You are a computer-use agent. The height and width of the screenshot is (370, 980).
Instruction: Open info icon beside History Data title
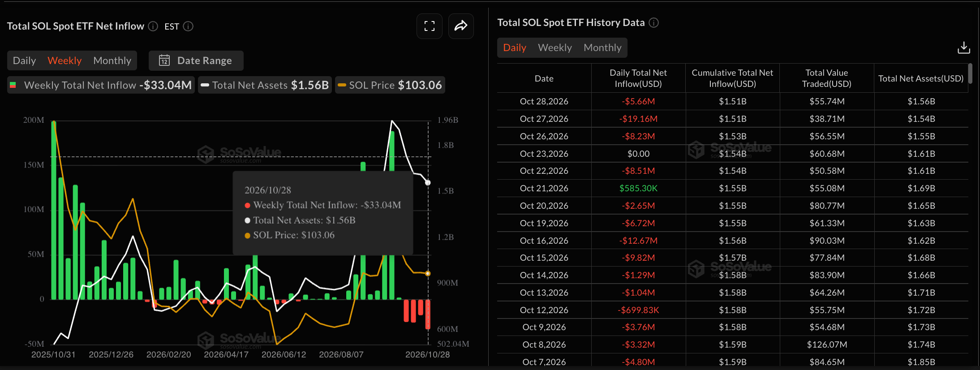point(654,23)
